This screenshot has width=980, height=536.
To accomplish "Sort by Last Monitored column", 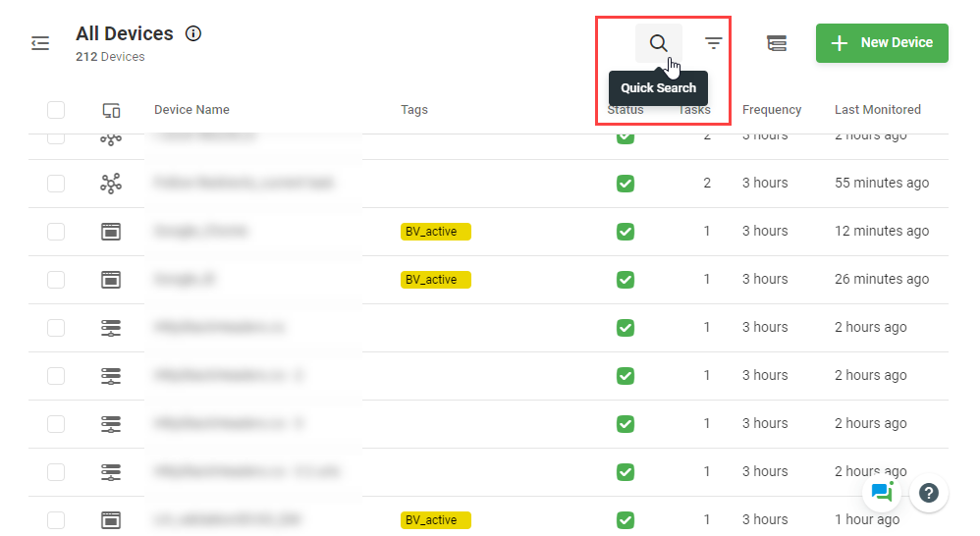I will coord(877,110).
